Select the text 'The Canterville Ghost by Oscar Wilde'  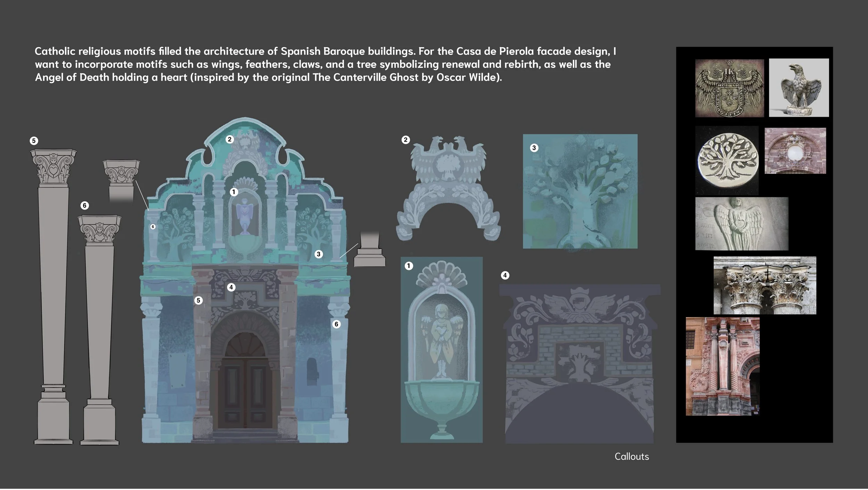(x=406, y=77)
